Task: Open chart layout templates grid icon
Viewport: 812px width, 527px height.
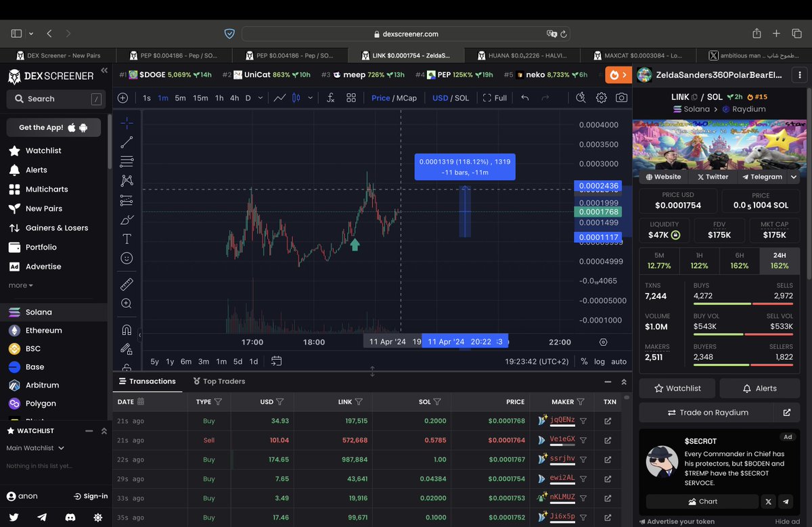Action: pyautogui.click(x=351, y=98)
